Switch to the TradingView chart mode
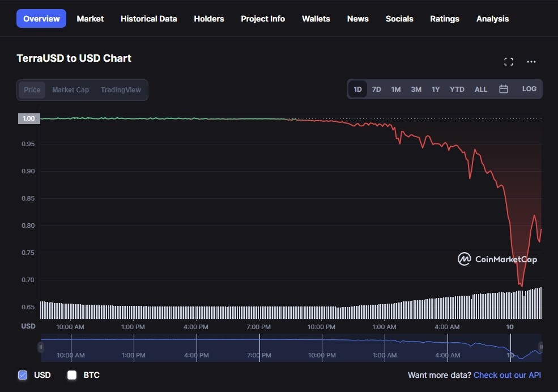 (121, 90)
